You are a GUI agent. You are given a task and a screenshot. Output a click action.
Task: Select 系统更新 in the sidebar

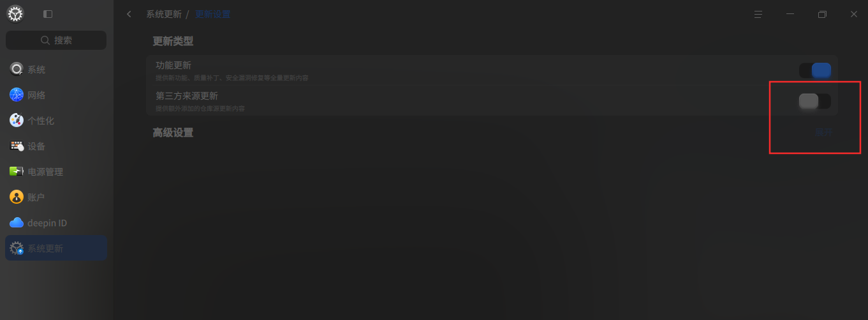point(56,248)
